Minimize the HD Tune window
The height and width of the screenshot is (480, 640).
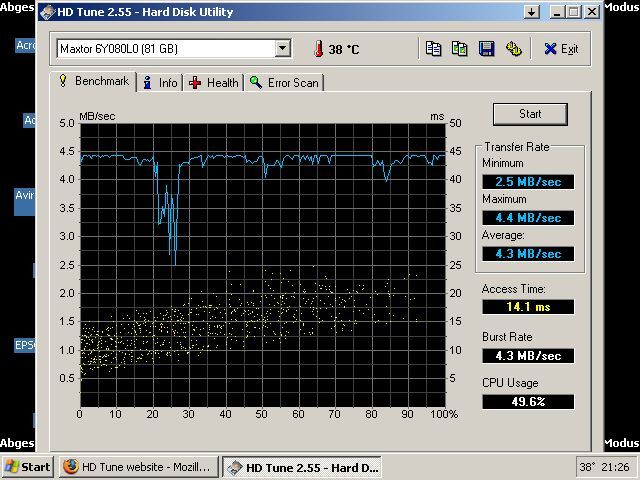tap(557, 11)
